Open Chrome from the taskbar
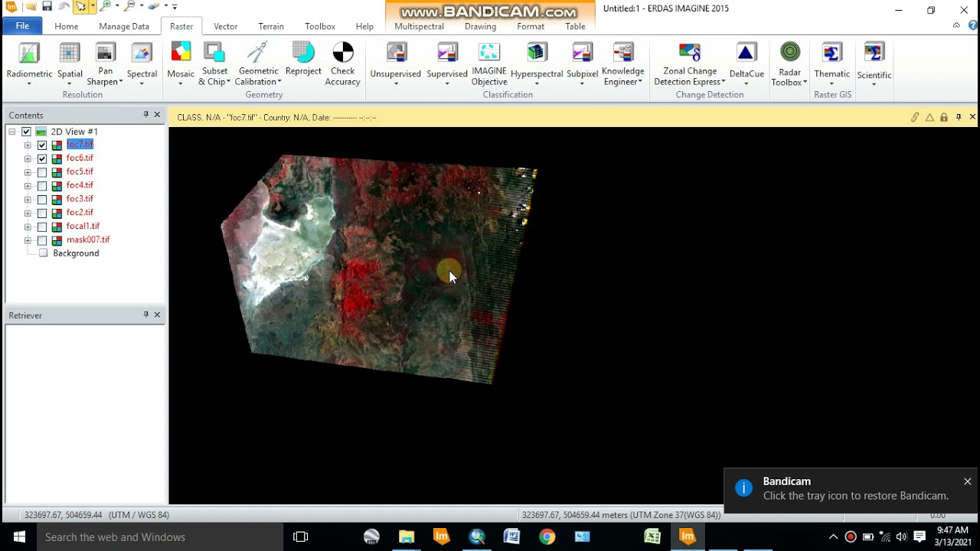Image resolution: width=980 pixels, height=551 pixels. [547, 537]
